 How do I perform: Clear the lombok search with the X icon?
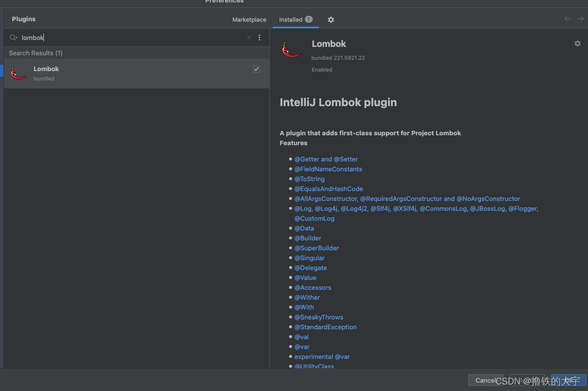click(x=249, y=38)
